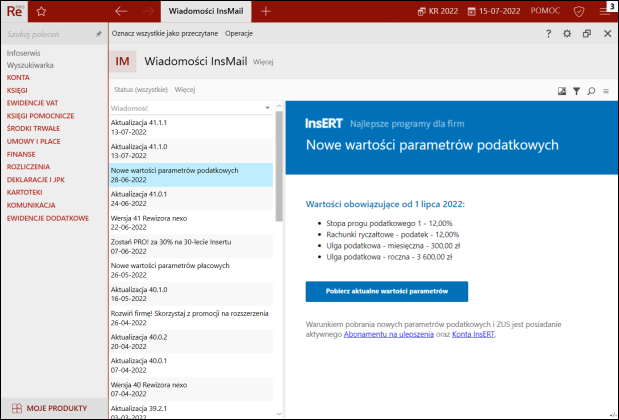Select Zostań PRO! za 30% message
619x420 pixels.
[191, 246]
